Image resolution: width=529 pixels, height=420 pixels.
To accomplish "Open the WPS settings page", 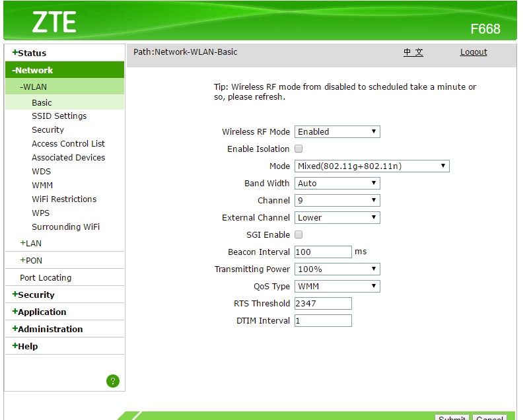I will 40,213.
